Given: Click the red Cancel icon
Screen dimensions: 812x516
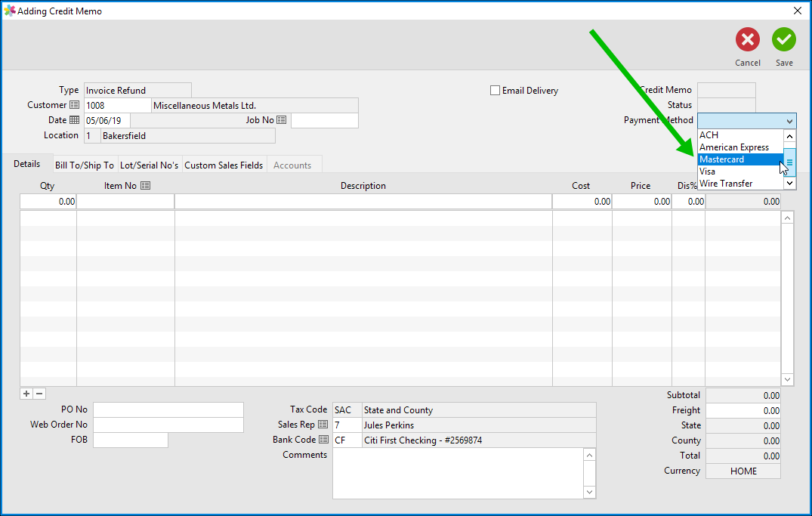Looking at the screenshot, I should [747, 39].
